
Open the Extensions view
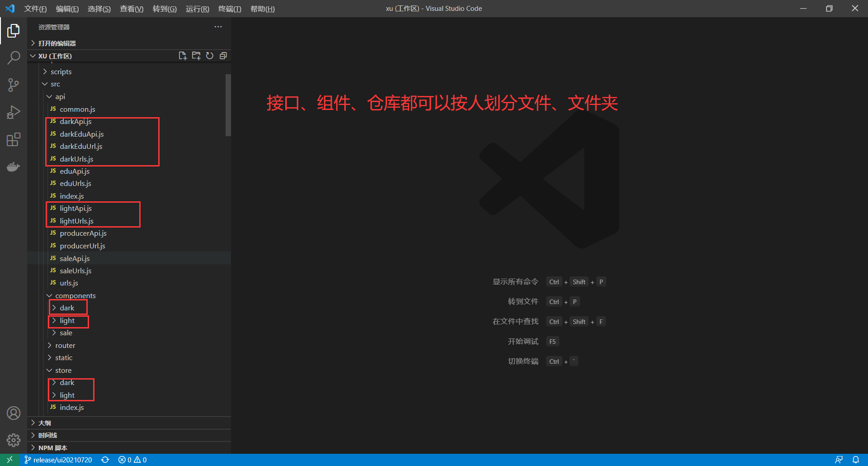(x=14, y=139)
